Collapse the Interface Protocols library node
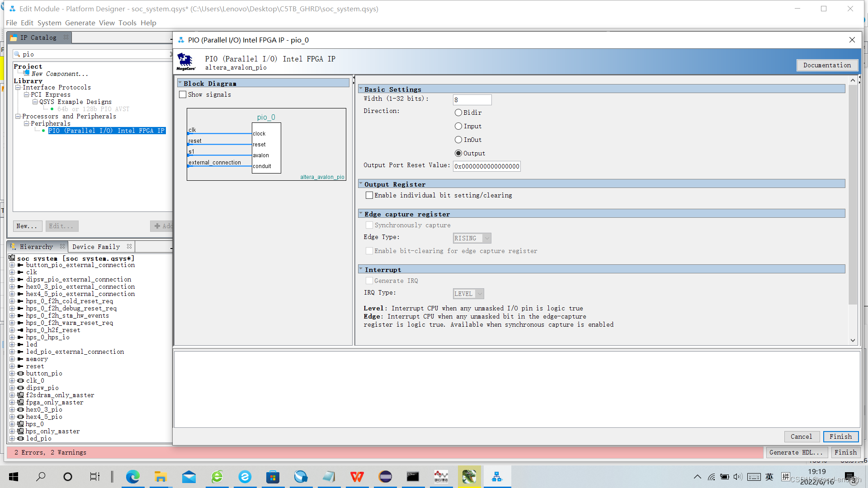This screenshot has height=488, width=868. pyautogui.click(x=18, y=88)
